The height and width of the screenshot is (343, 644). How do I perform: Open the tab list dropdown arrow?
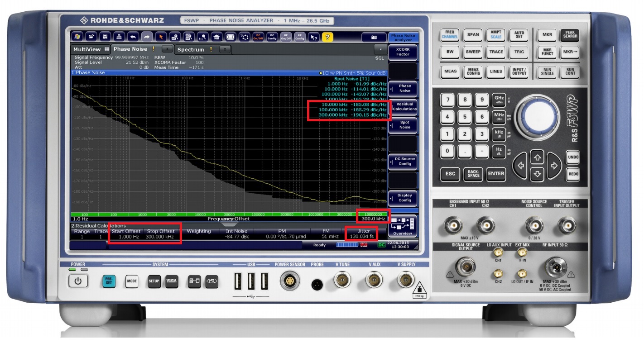tap(381, 49)
